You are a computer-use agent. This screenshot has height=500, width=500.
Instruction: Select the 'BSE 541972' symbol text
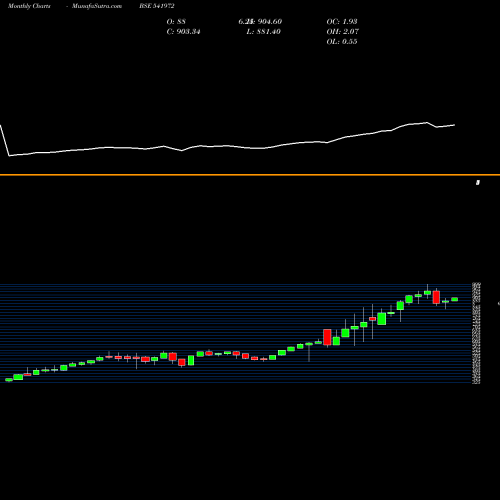pyautogui.click(x=157, y=6)
